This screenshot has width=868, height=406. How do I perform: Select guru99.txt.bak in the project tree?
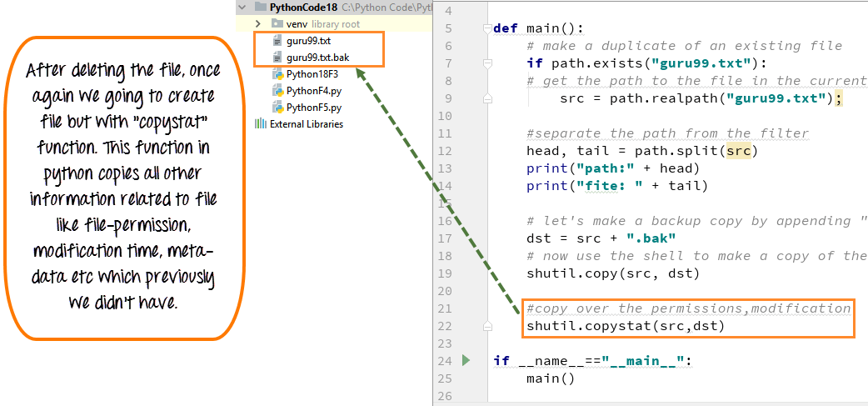317,58
